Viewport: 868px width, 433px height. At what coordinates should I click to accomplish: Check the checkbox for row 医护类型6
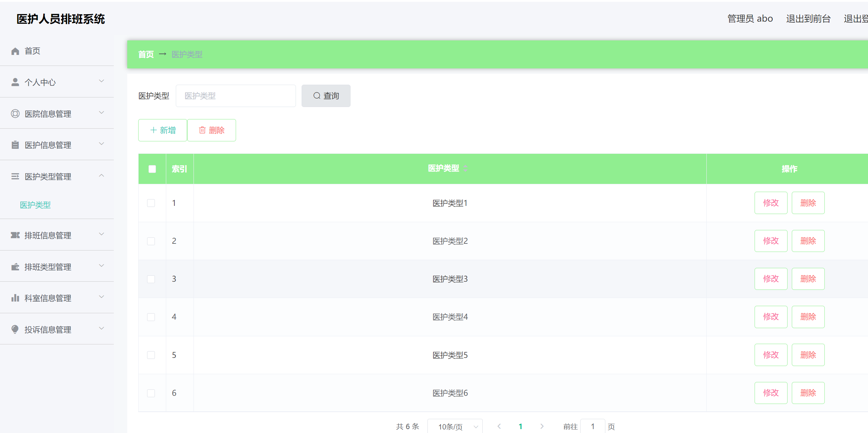pos(151,393)
